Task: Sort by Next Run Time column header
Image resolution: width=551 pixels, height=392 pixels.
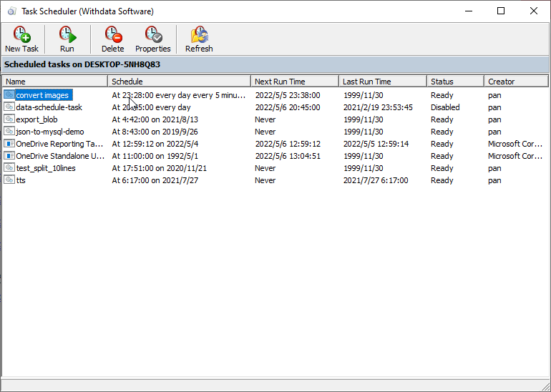Action: coord(295,82)
